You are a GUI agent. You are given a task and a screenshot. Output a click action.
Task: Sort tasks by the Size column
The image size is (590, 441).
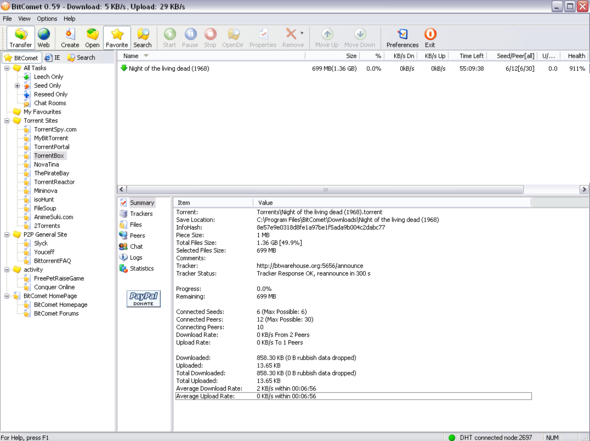click(x=332, y=56)
